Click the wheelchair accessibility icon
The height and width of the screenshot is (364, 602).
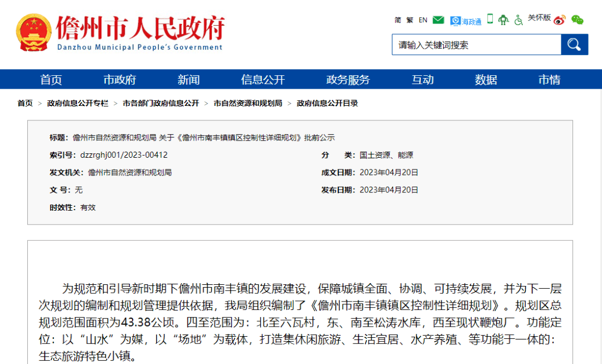click(x=518, y=20)
